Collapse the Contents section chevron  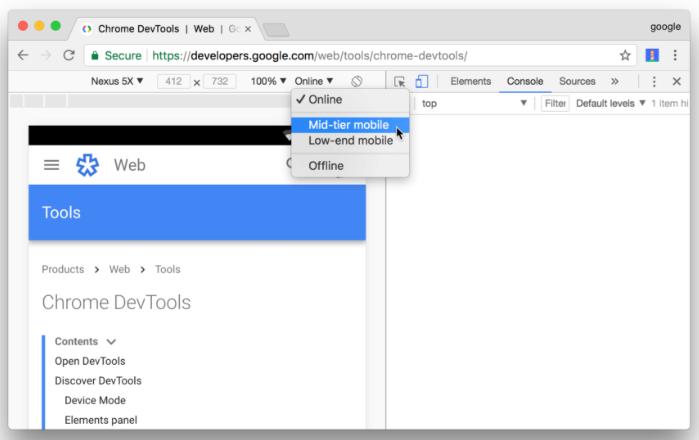(x=111, y=342)
